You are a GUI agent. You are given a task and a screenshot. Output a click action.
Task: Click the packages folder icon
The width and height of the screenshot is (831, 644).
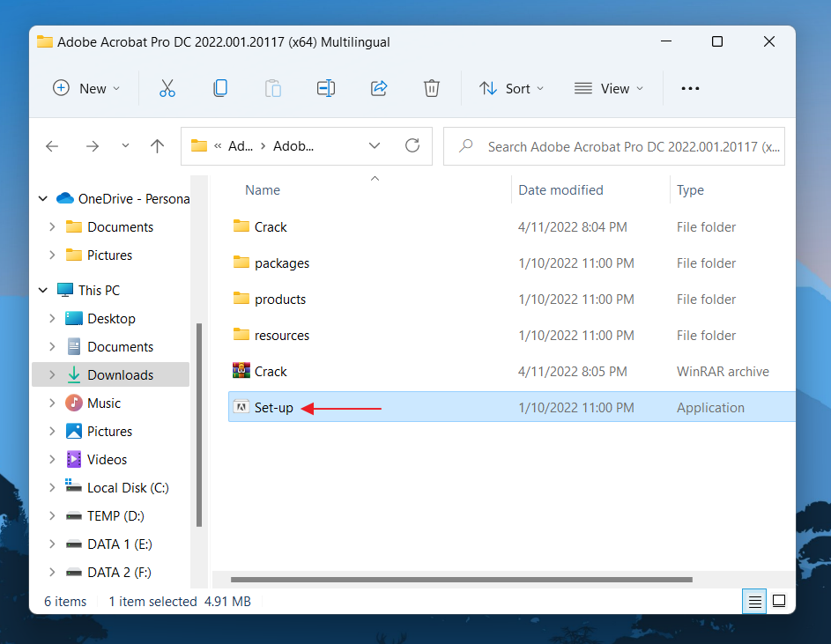[241, 263]
